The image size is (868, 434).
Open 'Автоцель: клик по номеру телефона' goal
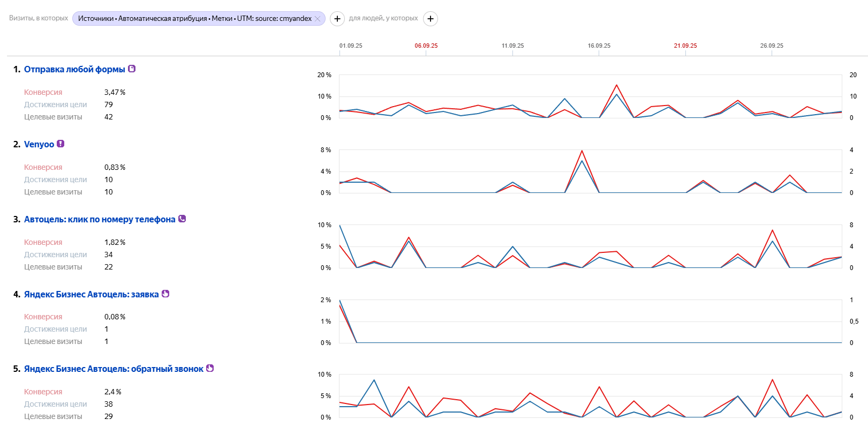(x=100, y=219)
